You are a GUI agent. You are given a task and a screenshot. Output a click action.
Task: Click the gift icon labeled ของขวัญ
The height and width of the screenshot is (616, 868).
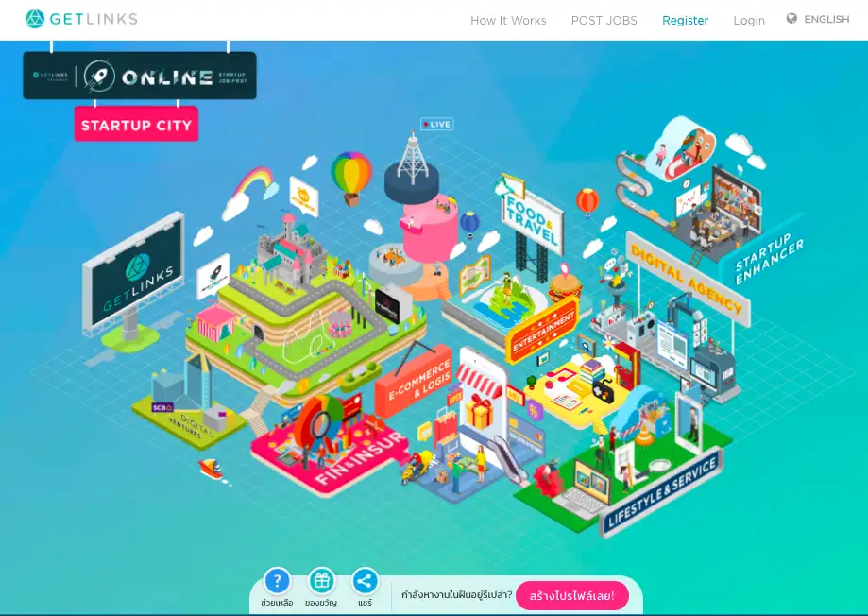point(319,581)
